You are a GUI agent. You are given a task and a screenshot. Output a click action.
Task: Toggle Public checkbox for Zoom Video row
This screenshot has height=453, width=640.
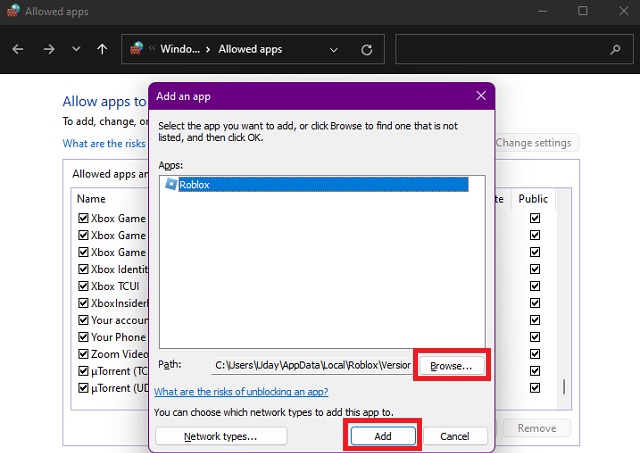[535, 354]
